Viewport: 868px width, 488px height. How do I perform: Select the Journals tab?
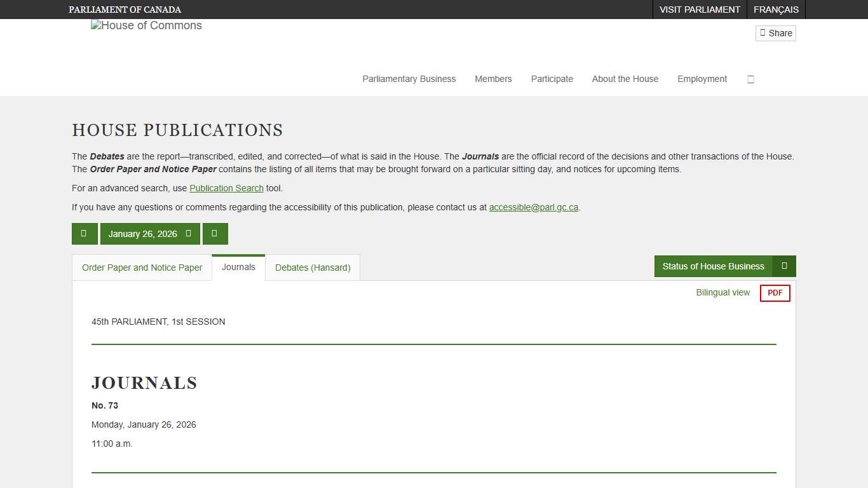pyautogui.click(x=238, y=268)
